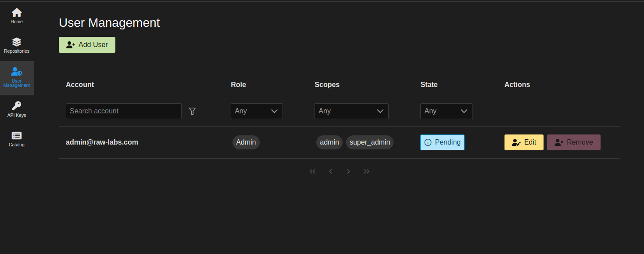Screen dimensions: 644x254
Task: Remove the admin@raw-labs.com user
Action: [574, 142]
